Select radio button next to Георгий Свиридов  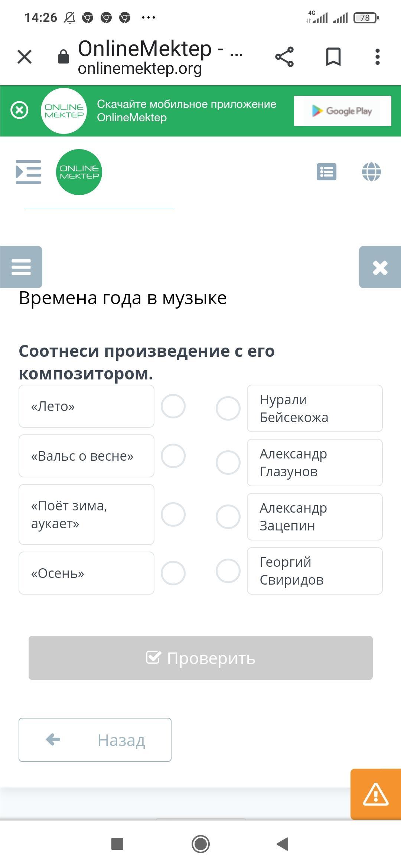[x=228, y=571]
